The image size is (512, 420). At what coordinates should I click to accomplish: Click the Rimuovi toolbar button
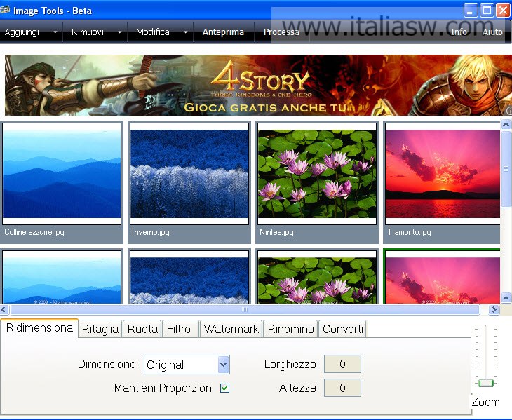pos(87,32)
